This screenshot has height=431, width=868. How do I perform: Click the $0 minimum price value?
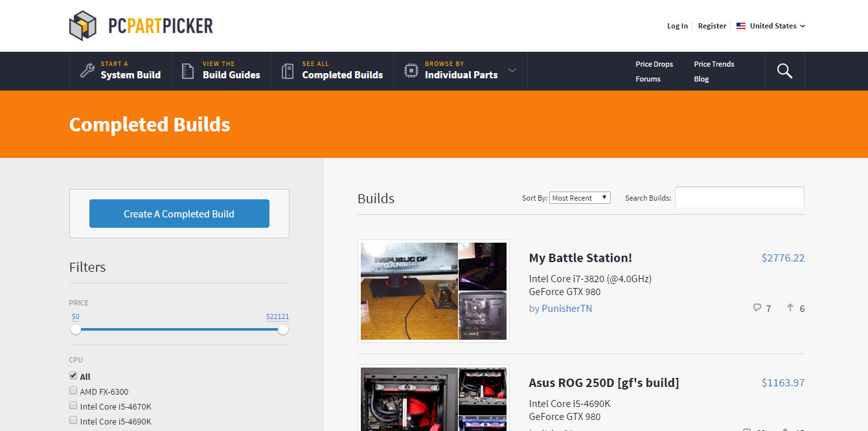coord(76,317)
